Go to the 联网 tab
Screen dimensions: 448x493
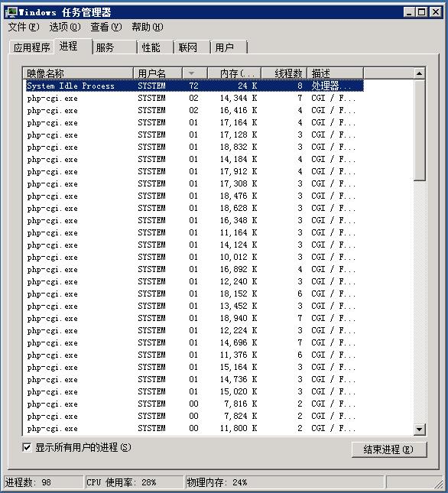(193, 47)
